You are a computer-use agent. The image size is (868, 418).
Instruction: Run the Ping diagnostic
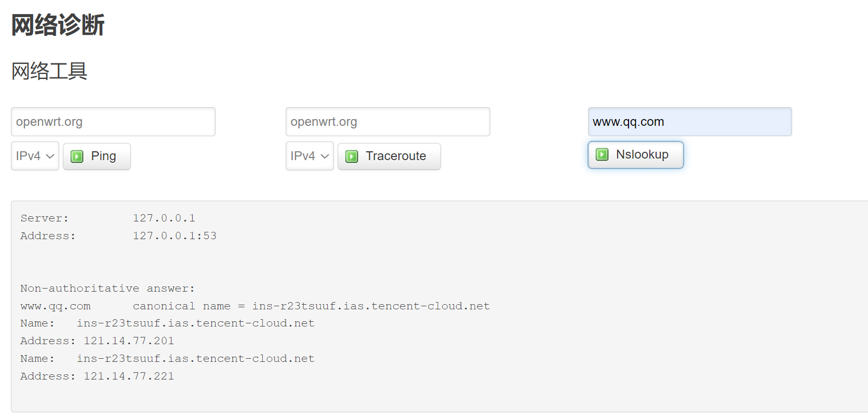point(97,156)
